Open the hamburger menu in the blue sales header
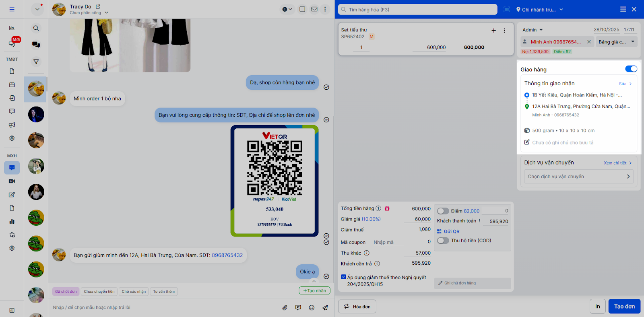The height and width of the screenshot is (317, 644). (x=623, y=9)
